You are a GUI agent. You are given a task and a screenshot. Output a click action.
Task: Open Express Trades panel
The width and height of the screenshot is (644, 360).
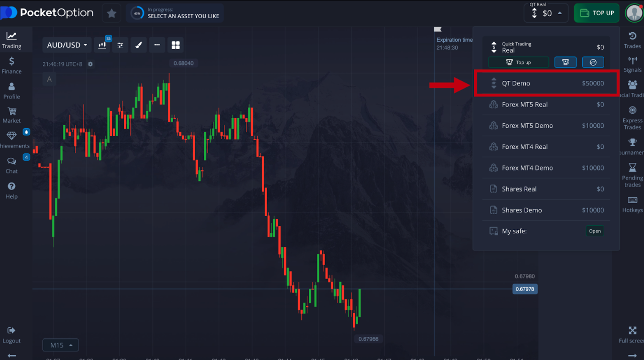click(632, 118)
